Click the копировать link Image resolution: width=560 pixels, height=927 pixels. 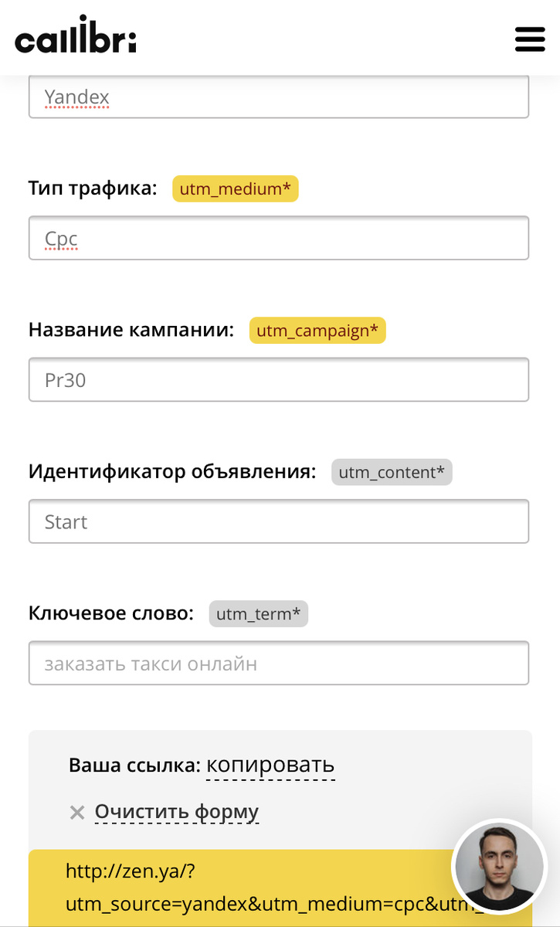point(270,765)
